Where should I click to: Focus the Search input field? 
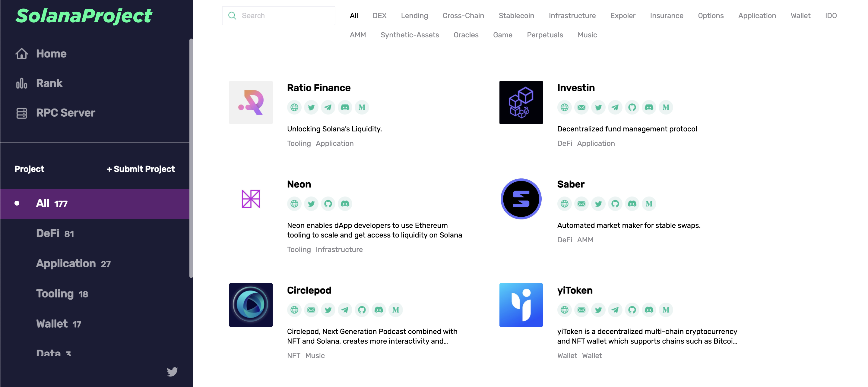(278, 15)
